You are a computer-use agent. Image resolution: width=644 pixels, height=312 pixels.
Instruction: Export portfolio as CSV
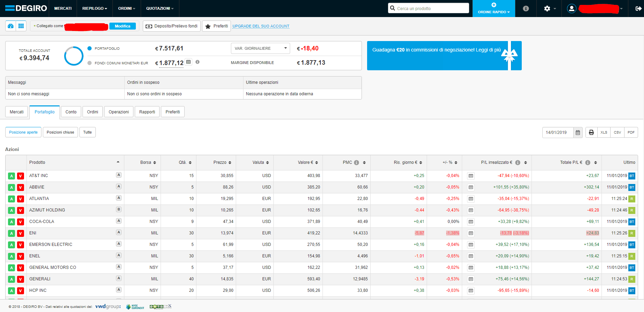[x=618, y=133]
